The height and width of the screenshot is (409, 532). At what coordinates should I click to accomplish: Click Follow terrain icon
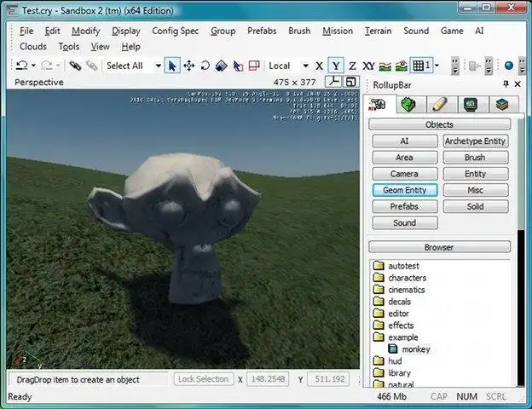[385, 66]
